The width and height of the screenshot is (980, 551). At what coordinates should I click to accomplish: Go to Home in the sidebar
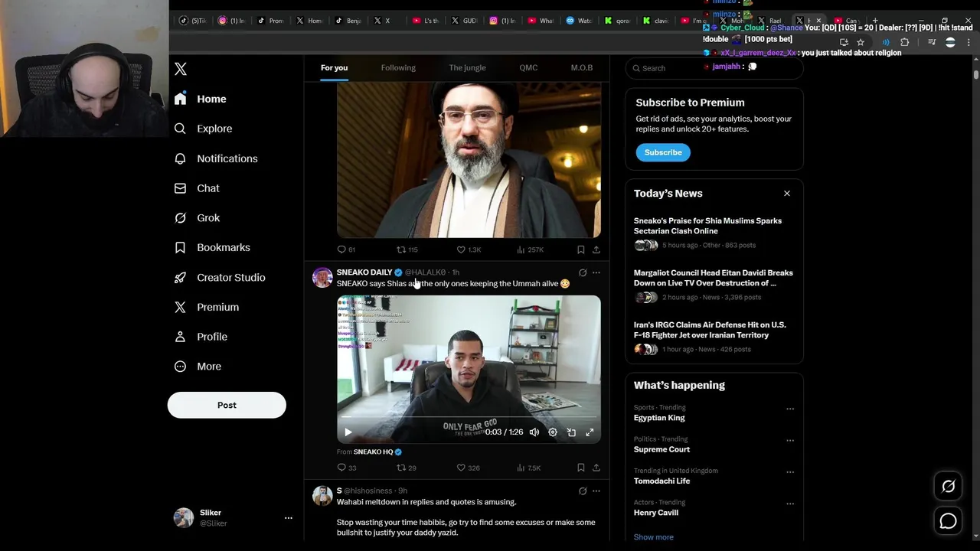[201, 99]
